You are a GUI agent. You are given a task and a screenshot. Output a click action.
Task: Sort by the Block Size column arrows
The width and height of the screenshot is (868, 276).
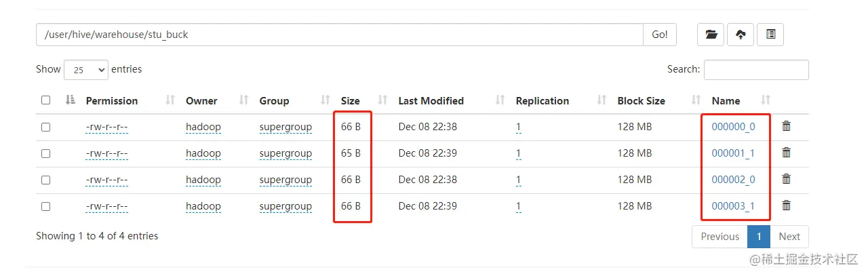tap(696, 100)
